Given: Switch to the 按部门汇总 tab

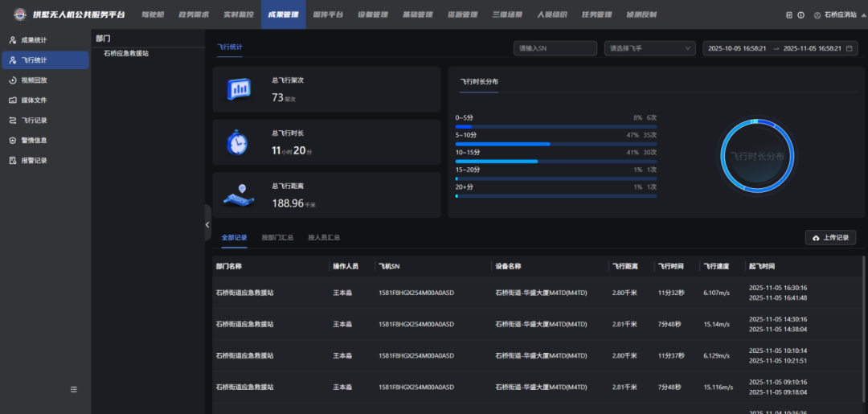Looking at the screenshot, I should [x=277, y=238].
